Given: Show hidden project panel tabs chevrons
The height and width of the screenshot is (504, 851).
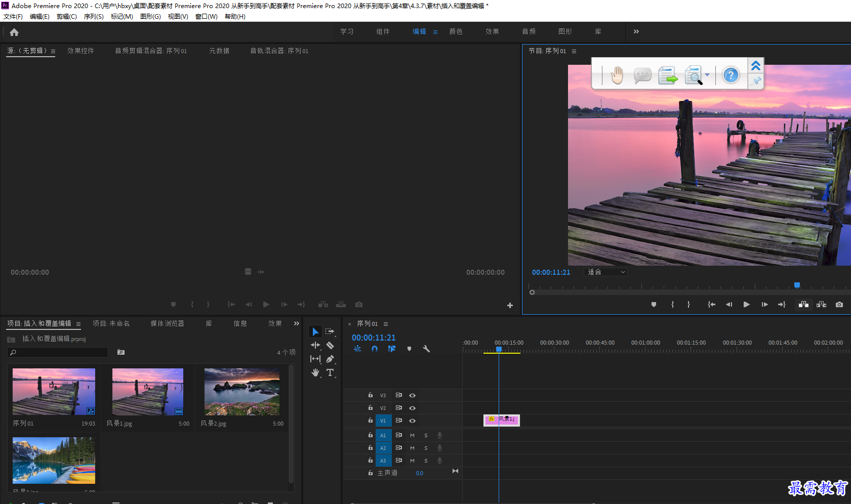Looking at the screenshot, I should [x=297, y=323].
